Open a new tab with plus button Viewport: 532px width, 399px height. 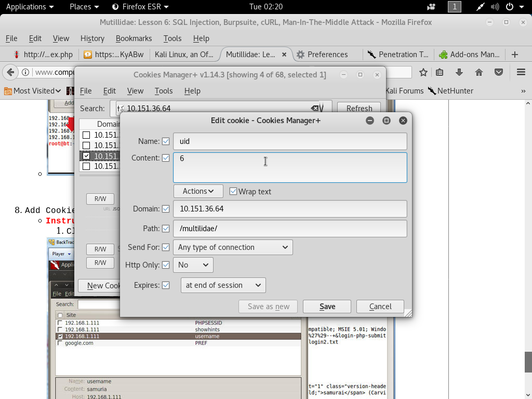coord(515,54)
